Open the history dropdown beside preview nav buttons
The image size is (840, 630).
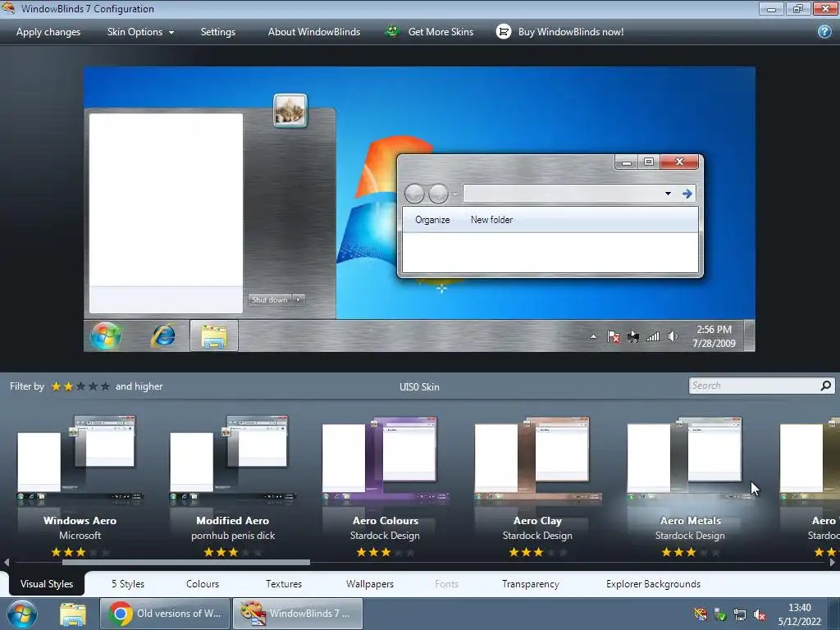coord(454,194)
